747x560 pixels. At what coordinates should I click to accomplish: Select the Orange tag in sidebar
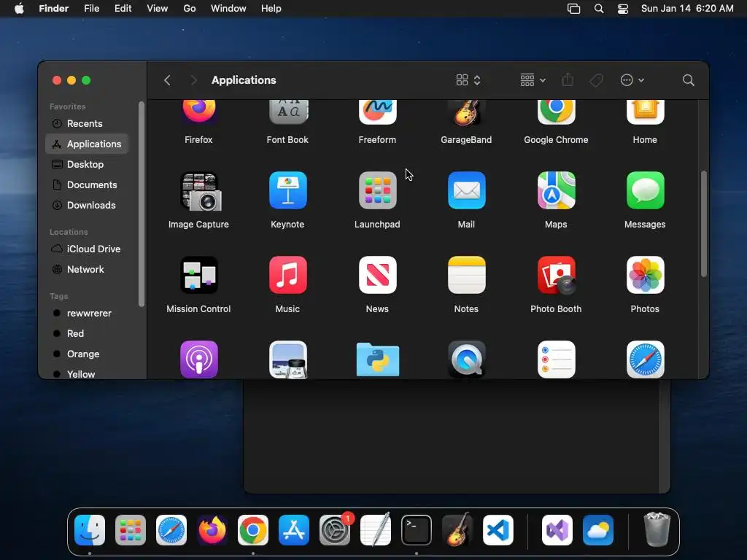[x=87, y=354]
